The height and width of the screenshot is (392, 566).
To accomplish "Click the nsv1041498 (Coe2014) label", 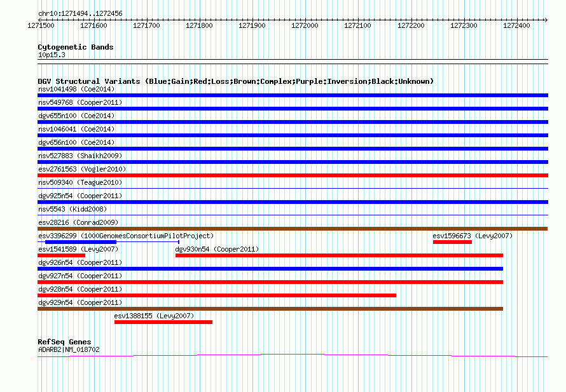I will (76, 89).
